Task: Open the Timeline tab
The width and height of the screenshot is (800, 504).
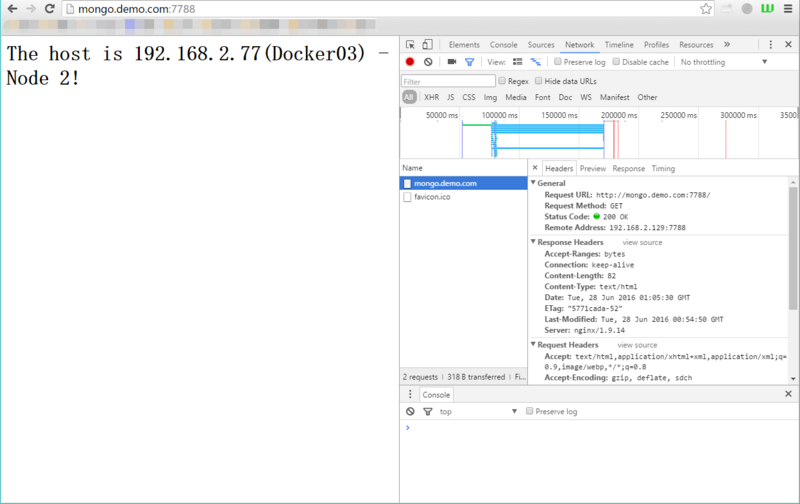Action: (619, 45)
